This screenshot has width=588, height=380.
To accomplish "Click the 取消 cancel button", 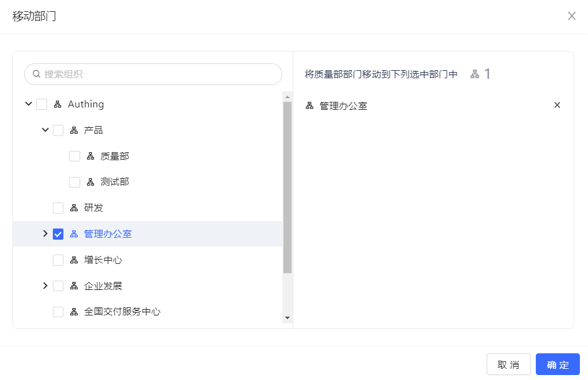I will pos(508,364).
